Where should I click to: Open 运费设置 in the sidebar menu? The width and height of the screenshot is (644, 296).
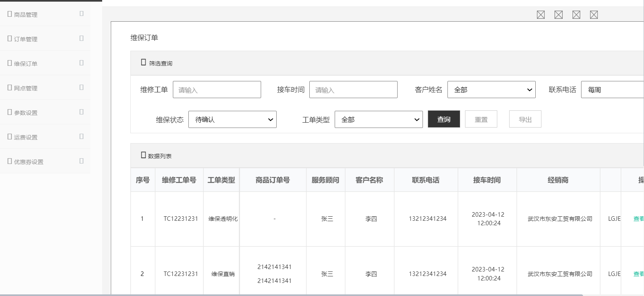click(26, 137)
